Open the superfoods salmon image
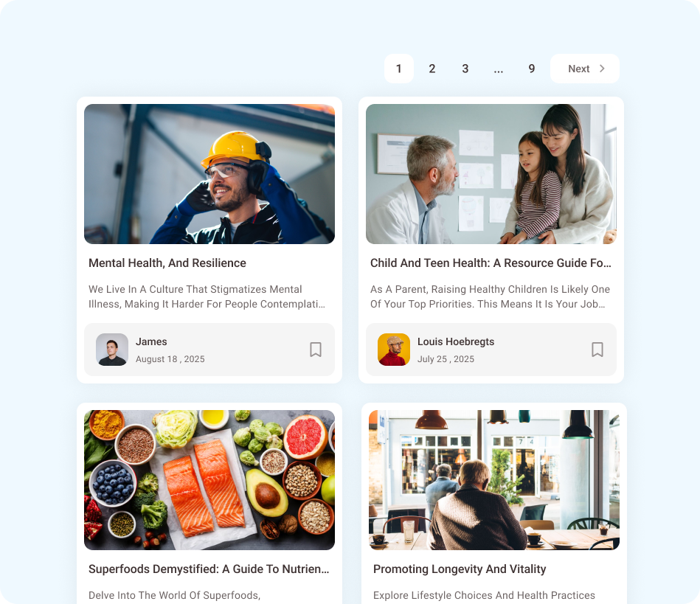 (209, 480)
